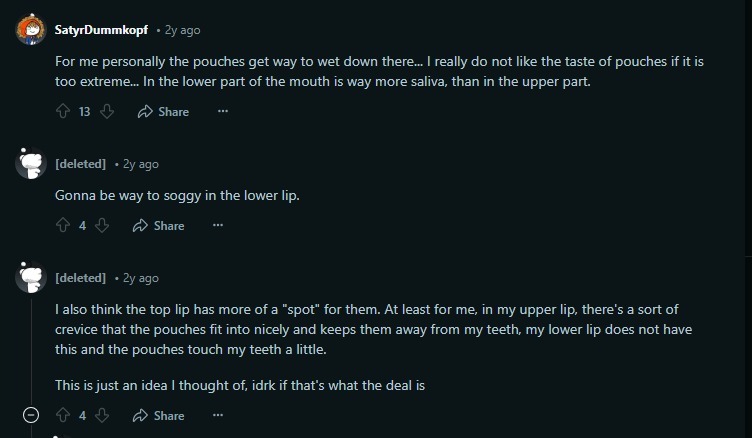
Task: Click the second comment's deleted user avatar
Action: [x=31, y=164]
